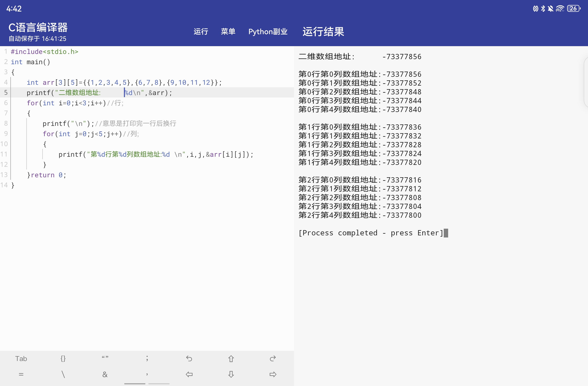588x386 pixels.
Task: Insert double quotes shortcut key
Action: [x=105, y=358]
